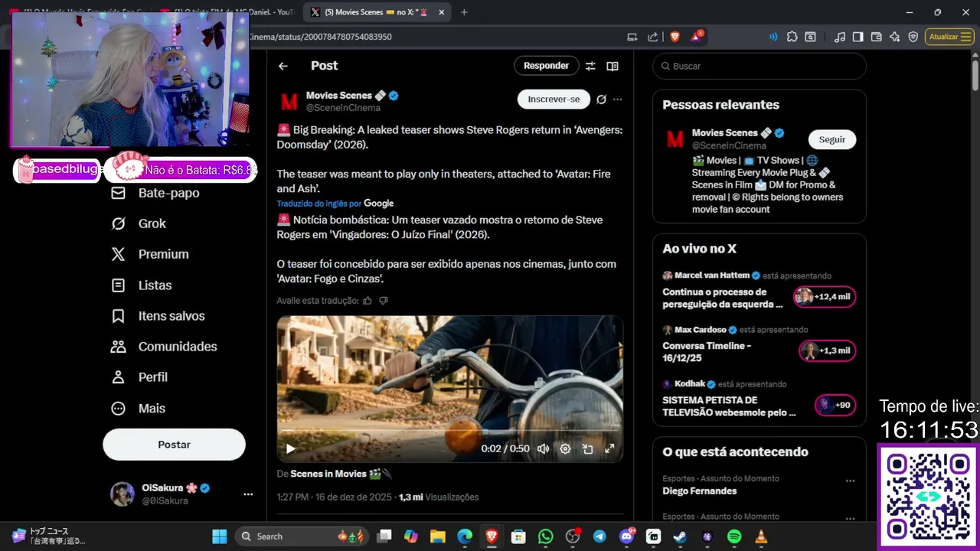Toggle the browser sidebar panel icon

[x=858, y=37]
